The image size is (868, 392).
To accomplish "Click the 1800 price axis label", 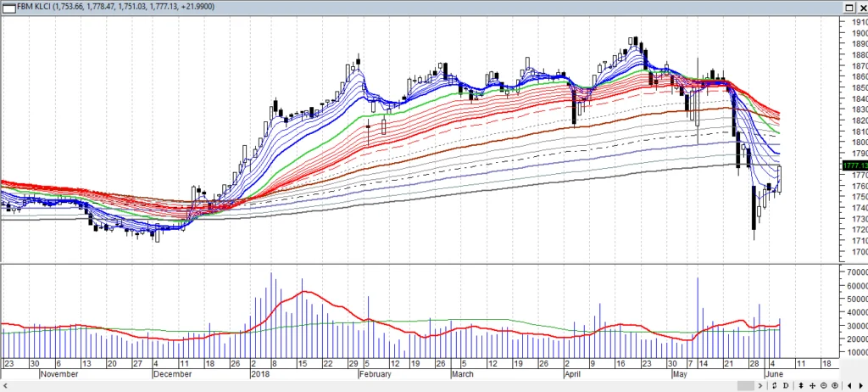I will pos(860,143).
